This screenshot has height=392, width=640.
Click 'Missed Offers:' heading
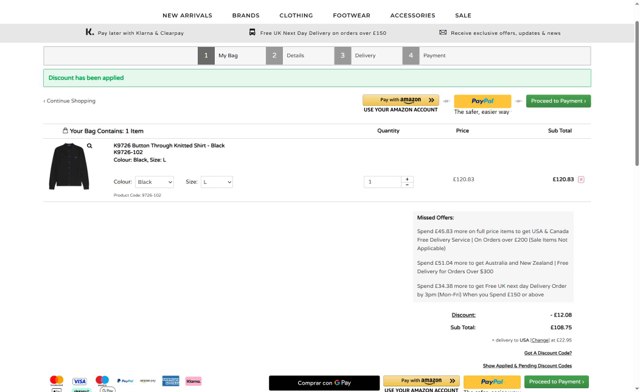click(x=435, y=218)
